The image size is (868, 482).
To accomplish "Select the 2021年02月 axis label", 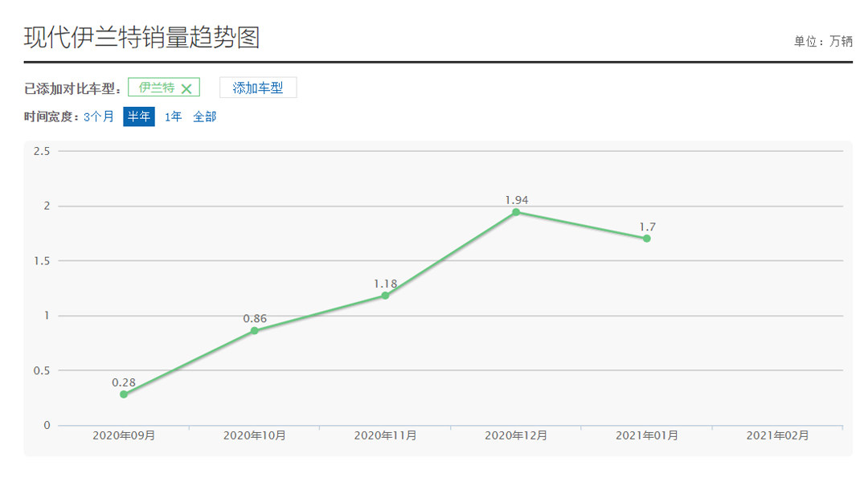I will click(x=777, y=435).
